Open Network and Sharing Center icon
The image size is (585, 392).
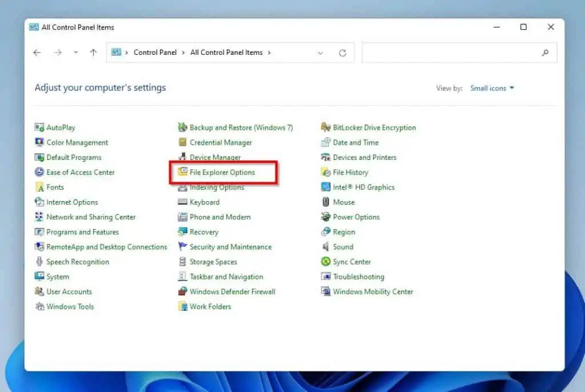click(39, 217)
